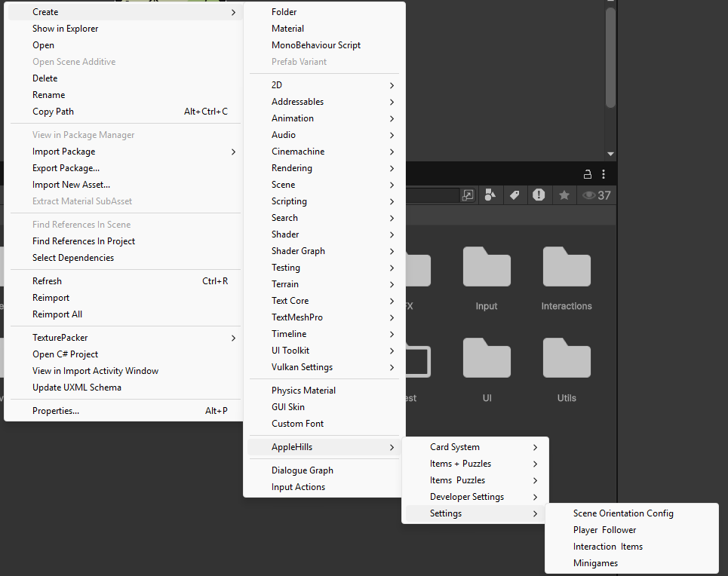The image size is (728, 576).
Task: Select the star favorites filter icon
Action: pos(565,195)
